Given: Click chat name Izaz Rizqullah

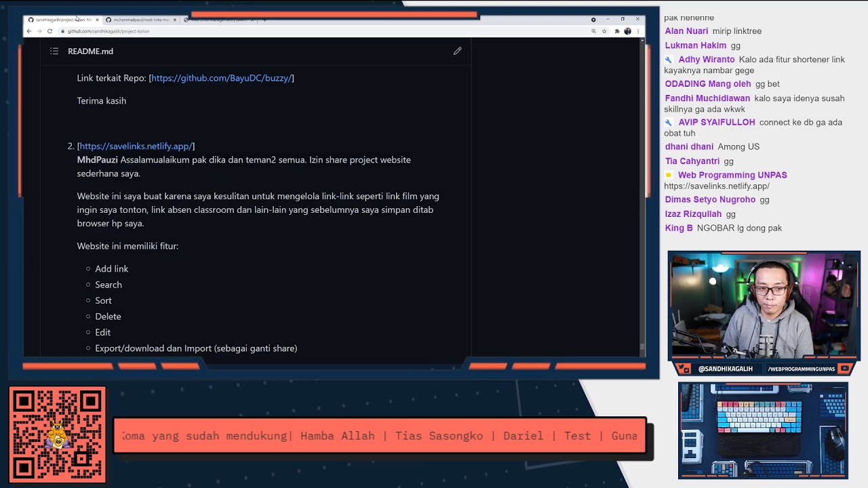Looking at the screenshot, I should point(693,214).
